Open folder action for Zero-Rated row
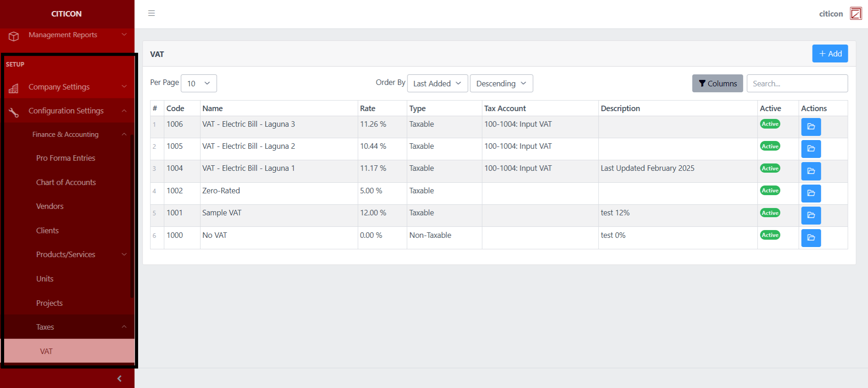 point(811,193)
